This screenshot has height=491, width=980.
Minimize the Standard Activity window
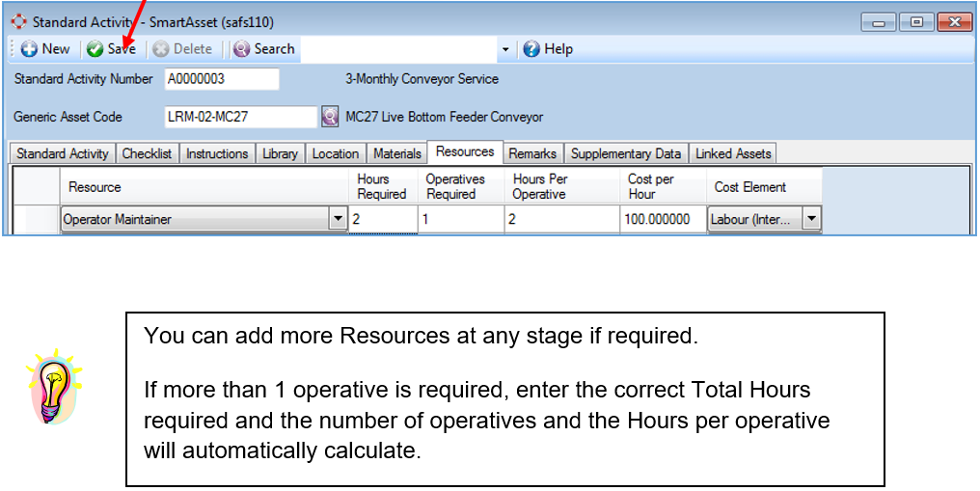pos(880,22)
